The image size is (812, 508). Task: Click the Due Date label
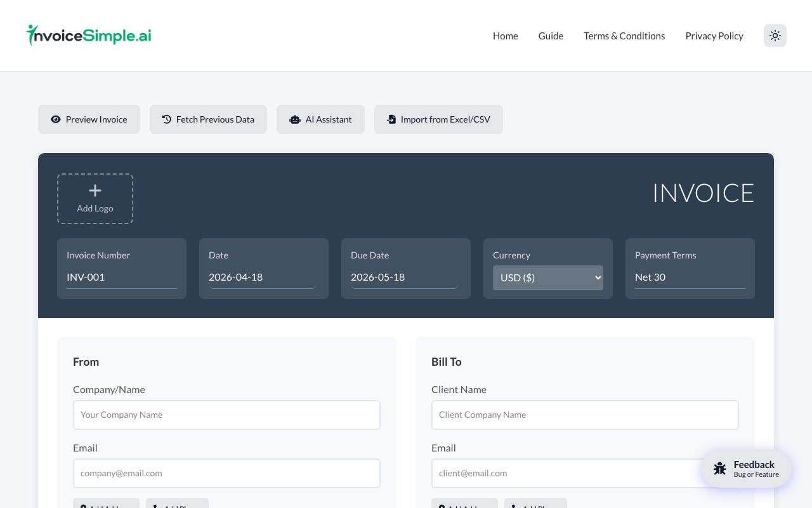(x=370, y=255)
